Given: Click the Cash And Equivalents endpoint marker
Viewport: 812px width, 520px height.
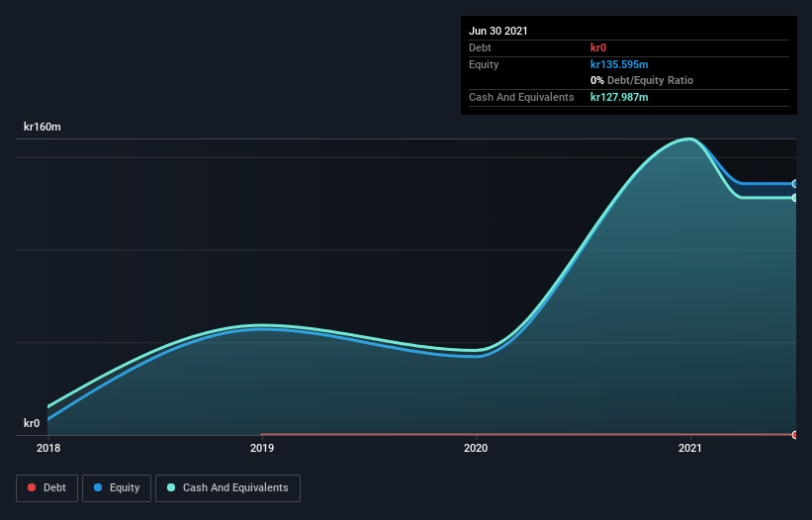Looking at the screenshot, I should 795,198.
